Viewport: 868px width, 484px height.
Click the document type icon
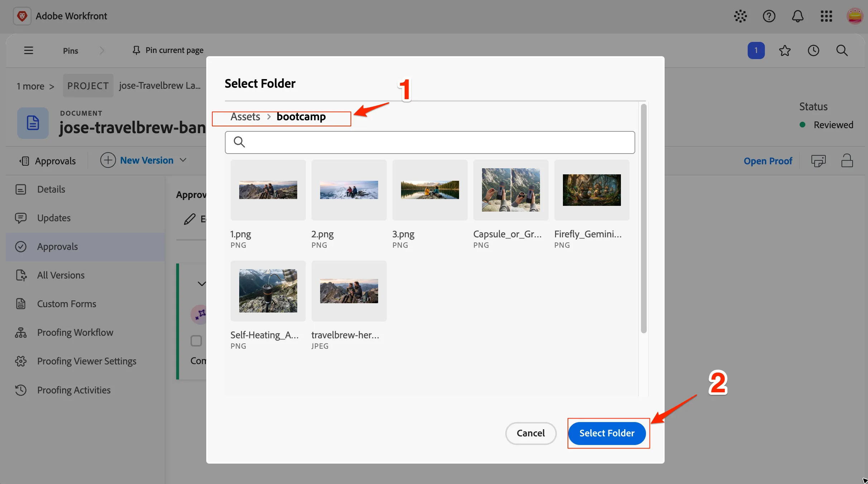click(33, 123)
